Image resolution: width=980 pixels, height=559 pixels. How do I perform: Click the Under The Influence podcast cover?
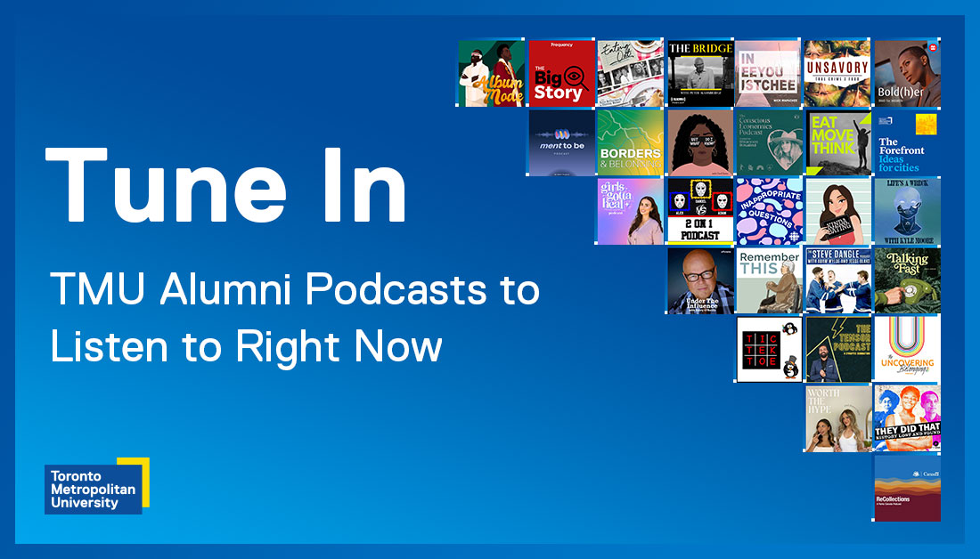click(698, 280)
